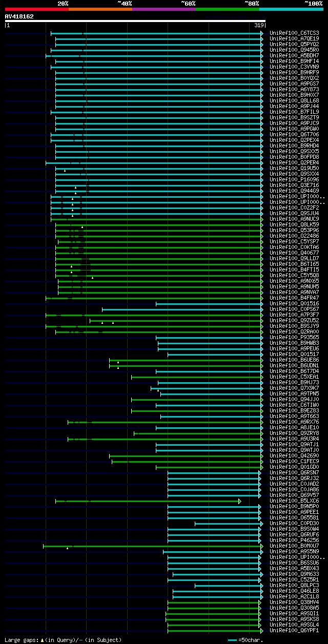Select the UniRef100_Q01516 label
The width and height of the screenshot is (328, 644).
pos(294,304)
